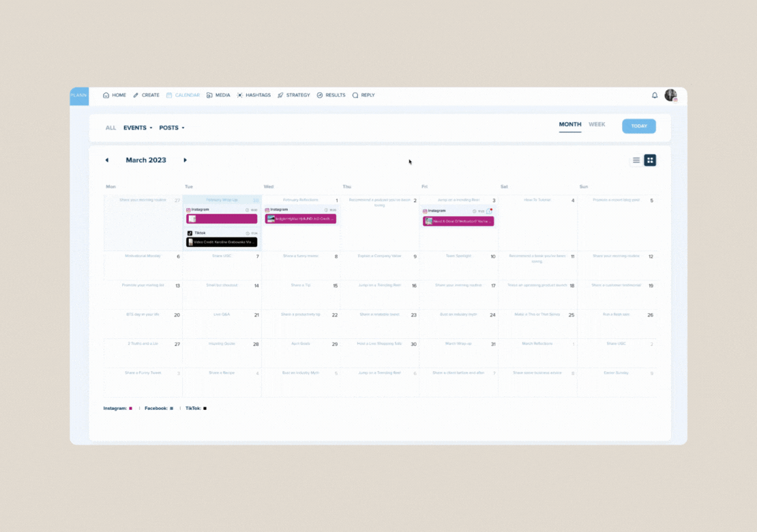757x532 pixels.
Task: Show all calendar items filter
Action: [x=110, y=128]
